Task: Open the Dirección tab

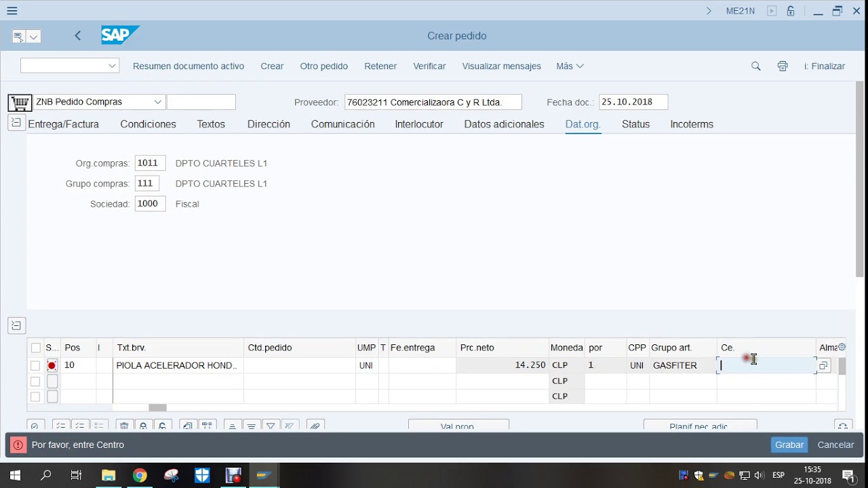Action: (x=269, y=124)
